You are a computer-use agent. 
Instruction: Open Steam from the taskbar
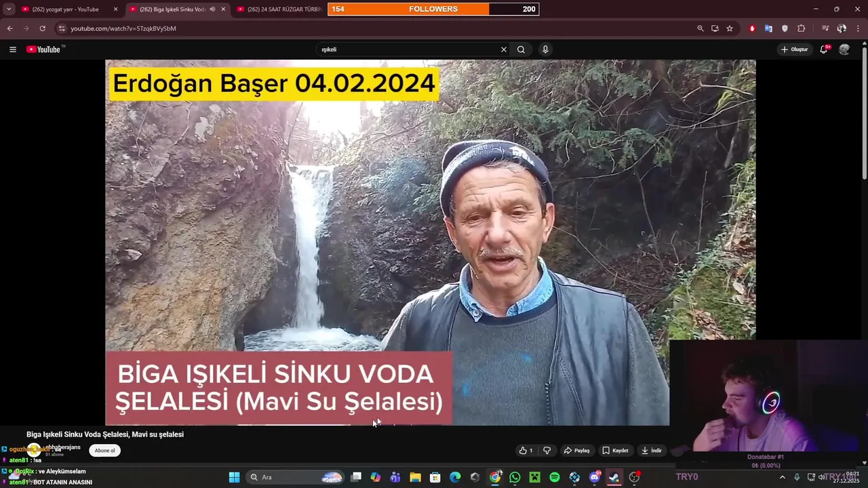click(x=614, y=477)
